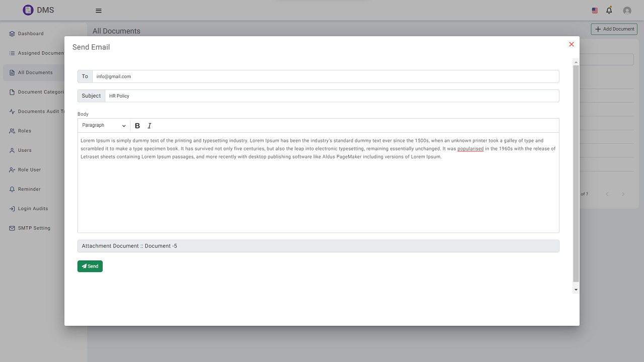Open the notifications bell icon
Screen dimensions: 644x362
tap(609, 11)
